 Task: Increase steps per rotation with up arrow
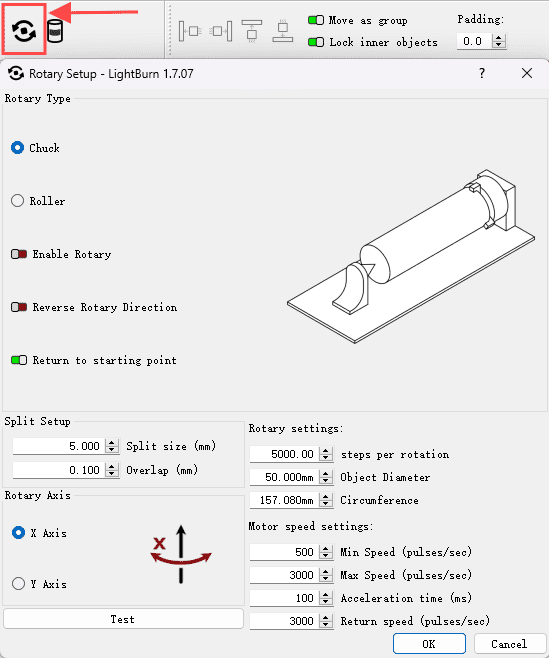tap(326, 451)
